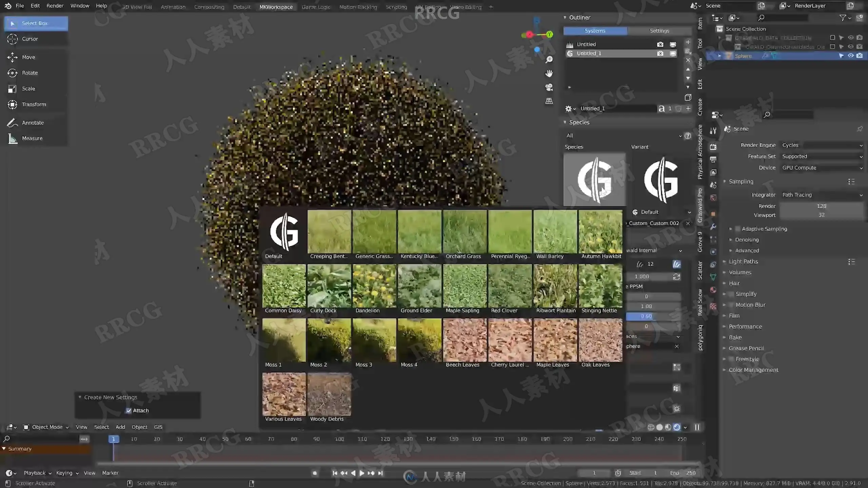Choose the Dandelion species thumbnail

coord(374,289)
